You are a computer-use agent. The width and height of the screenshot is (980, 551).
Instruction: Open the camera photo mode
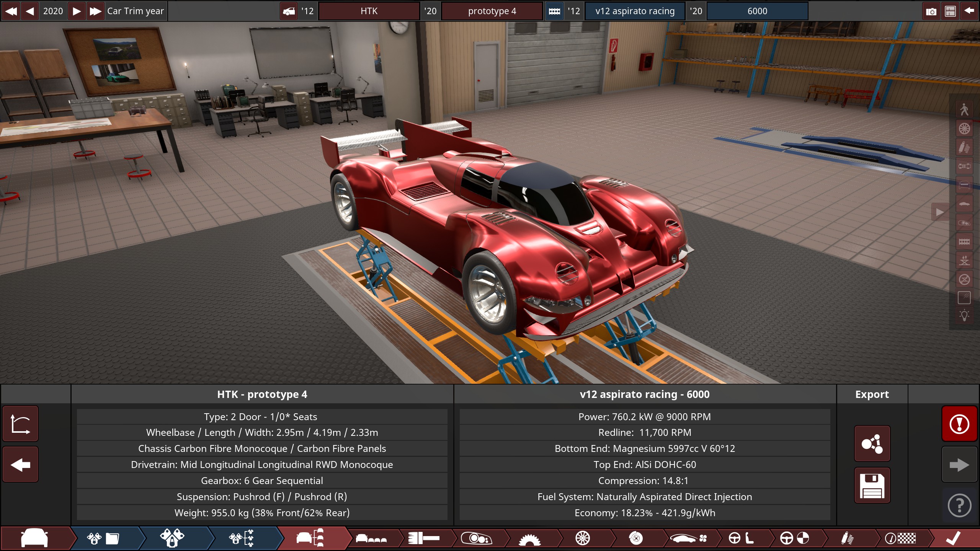point(931,11)
